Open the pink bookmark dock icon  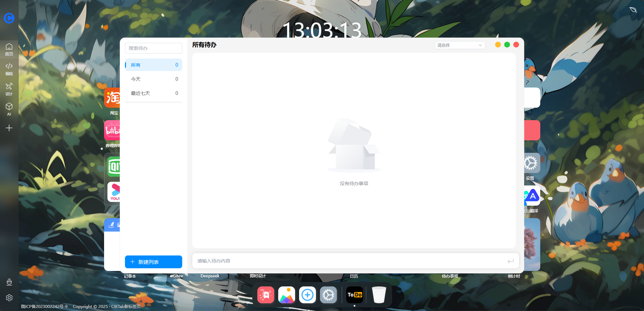pos(265,295)
